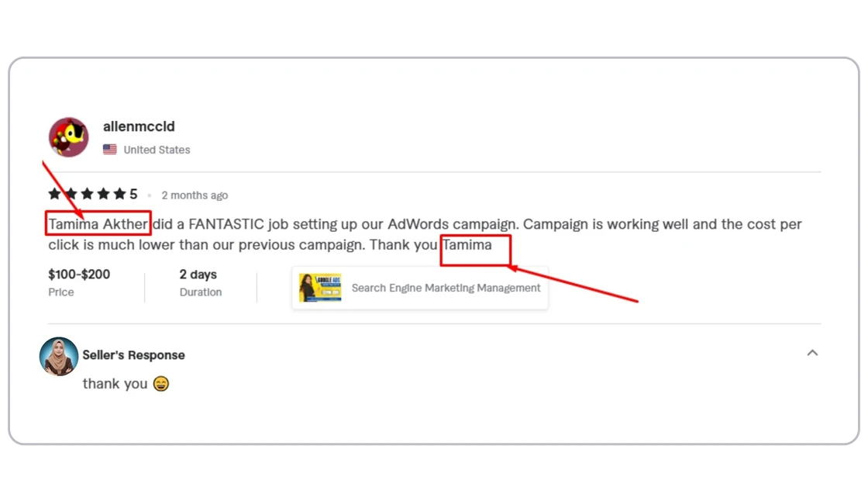Click the grinning emoji in seller reply

[x=161, y=384]
